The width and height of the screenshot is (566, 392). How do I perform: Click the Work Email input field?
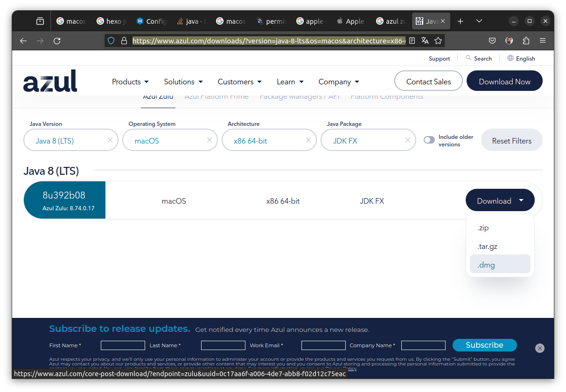[323, 345]
